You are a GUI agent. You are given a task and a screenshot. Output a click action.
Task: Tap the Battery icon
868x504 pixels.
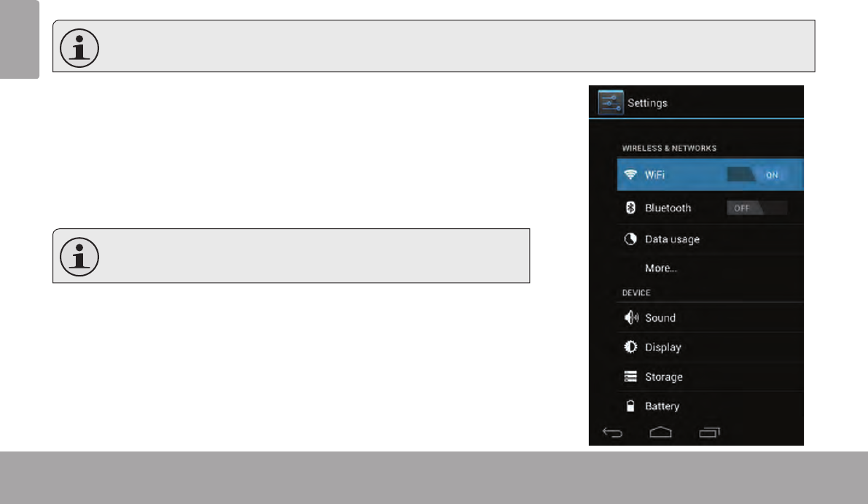pyautogui.click(x=630, y=406)
